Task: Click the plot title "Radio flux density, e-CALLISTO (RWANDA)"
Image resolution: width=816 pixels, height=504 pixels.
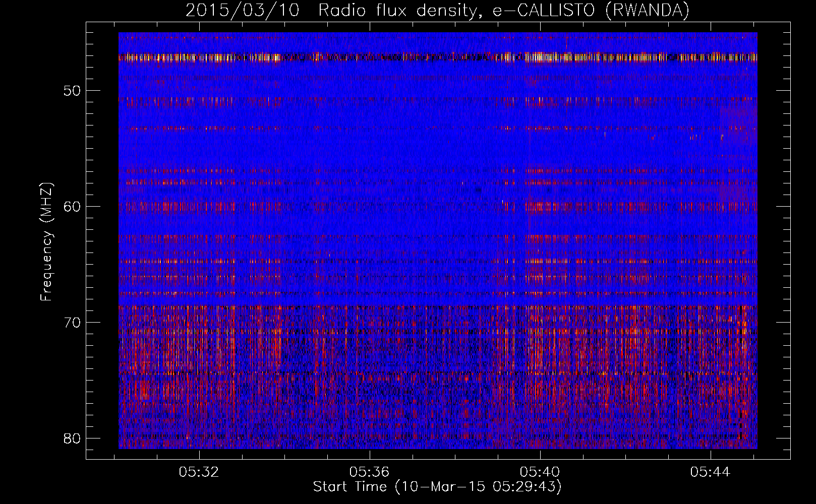Action: 504,11
